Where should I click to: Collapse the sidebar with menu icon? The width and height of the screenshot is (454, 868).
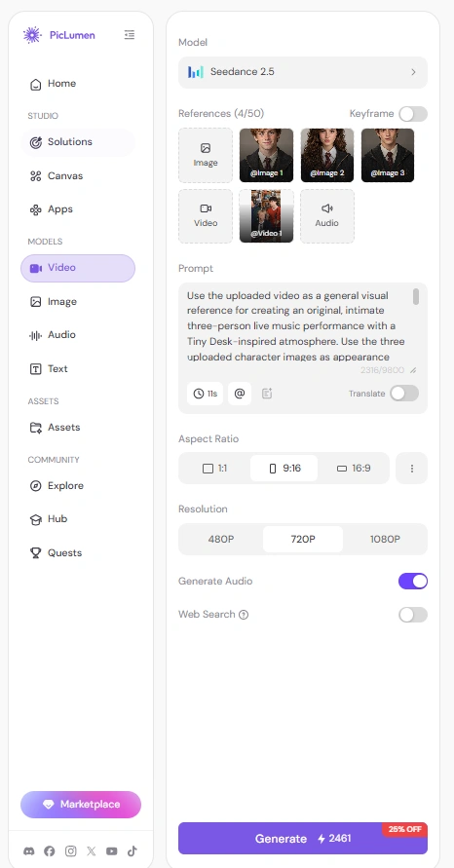tap(129, 35)
